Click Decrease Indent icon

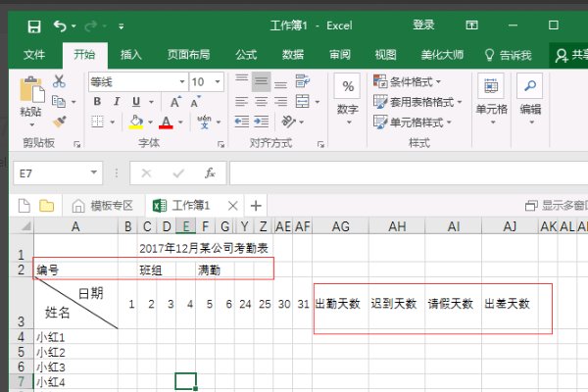point(241,122)
